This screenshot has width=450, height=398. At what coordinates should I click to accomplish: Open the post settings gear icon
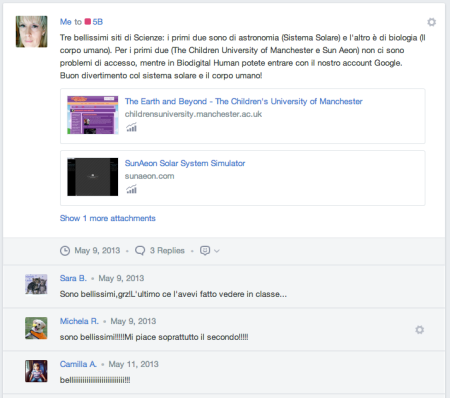pos(431,22)
